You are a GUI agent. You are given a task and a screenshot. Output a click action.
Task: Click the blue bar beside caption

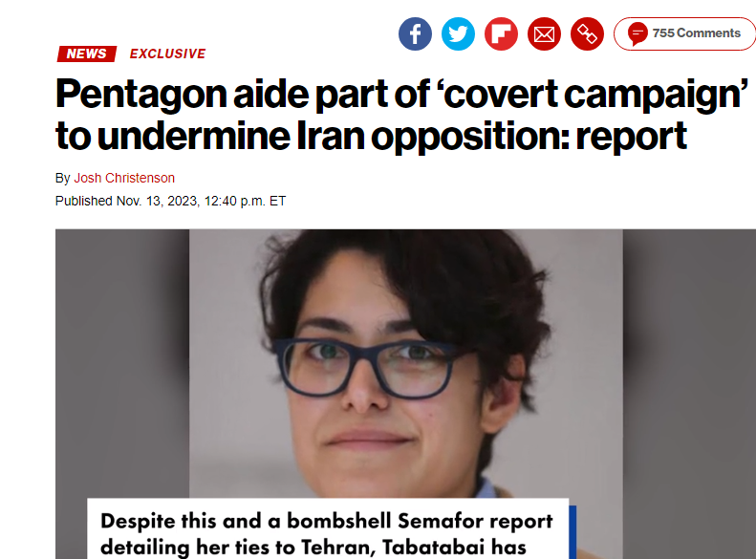[572, 532]
